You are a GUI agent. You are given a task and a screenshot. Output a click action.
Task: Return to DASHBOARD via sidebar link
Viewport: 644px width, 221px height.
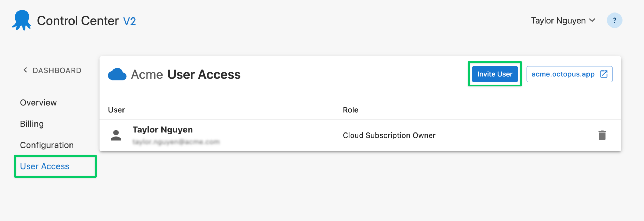(57, 70)
